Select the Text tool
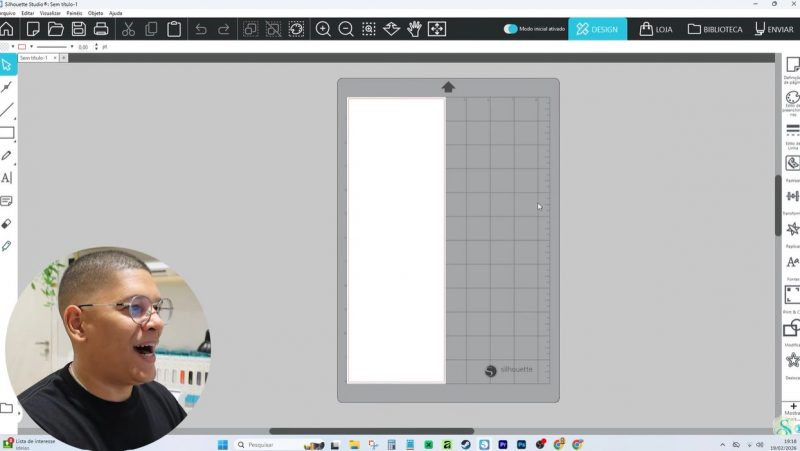The height and width of the screenshot is (451, 800). click(7, 178)
